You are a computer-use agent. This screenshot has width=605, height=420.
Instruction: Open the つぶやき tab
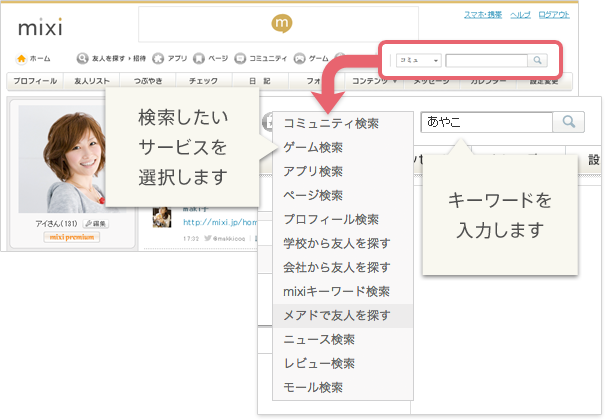[148, 81]
